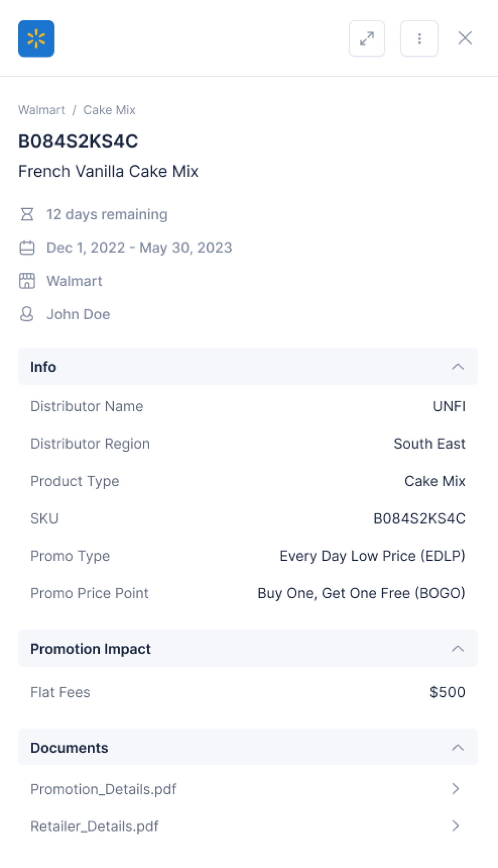Click the store icon beside Walmart
Image resolution: width=498 pixels, height=868 pixels.
tap(27, 281)
